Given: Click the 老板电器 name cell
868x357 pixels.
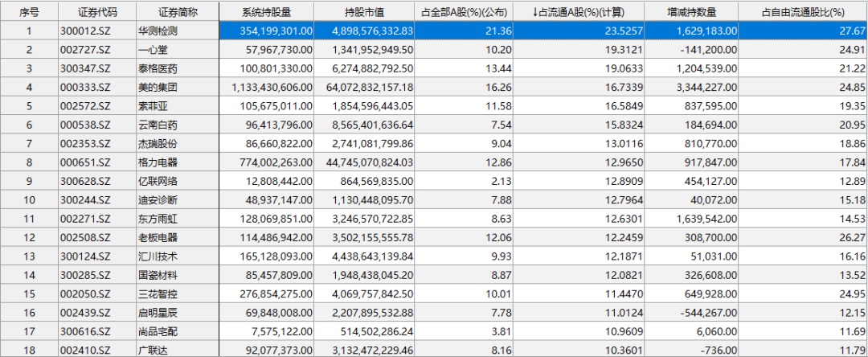Looking at the screenshot, I should (x=178, y=237).
